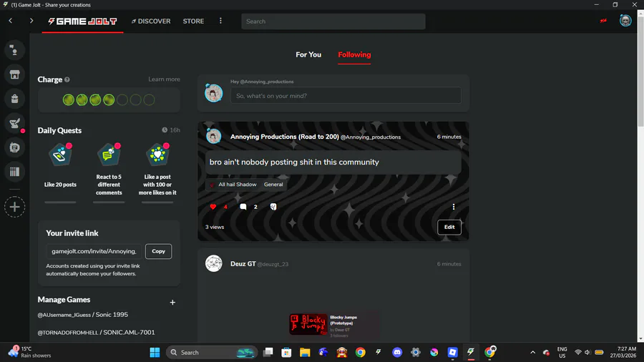Screen dimensions: 644x362
Task: Go forward with the right navigation arrow
Action: pos(31,21)
